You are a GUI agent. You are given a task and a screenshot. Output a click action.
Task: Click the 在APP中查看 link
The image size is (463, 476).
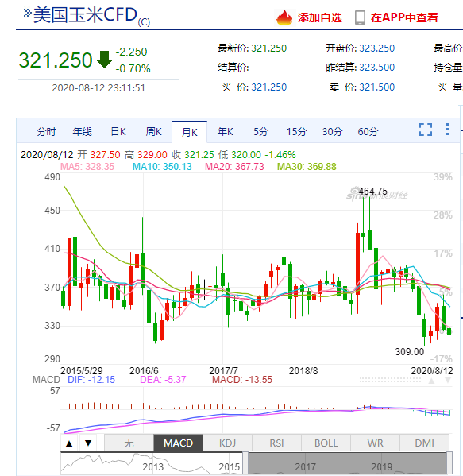pyautogui.click(x=404, y=17)
